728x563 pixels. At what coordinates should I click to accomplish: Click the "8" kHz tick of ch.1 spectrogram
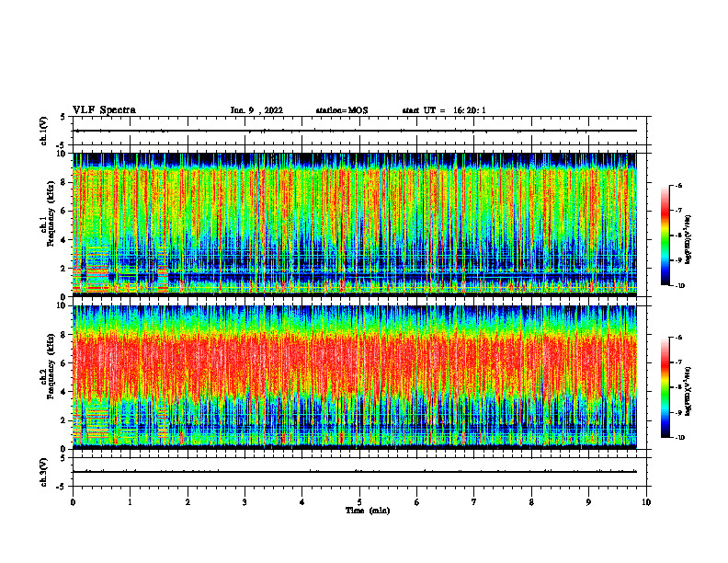[x=63, y=182]
